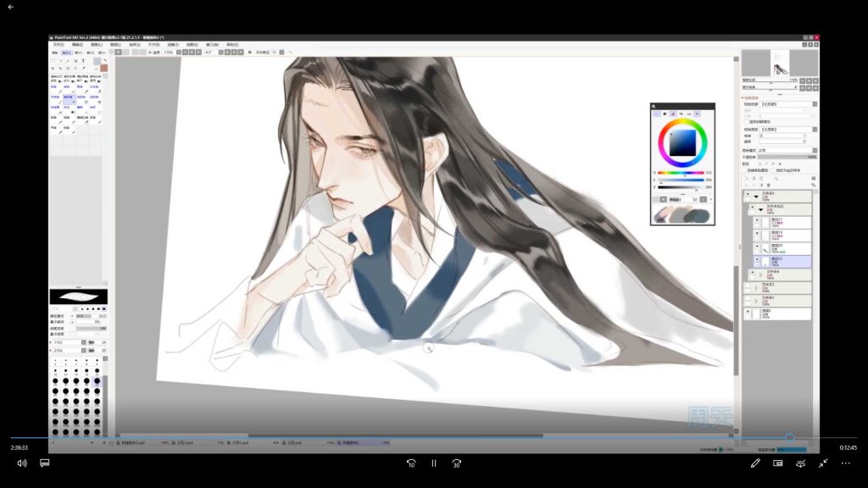868x488 pixels.
Task: Mute the video volume
Action: [22, 463]
